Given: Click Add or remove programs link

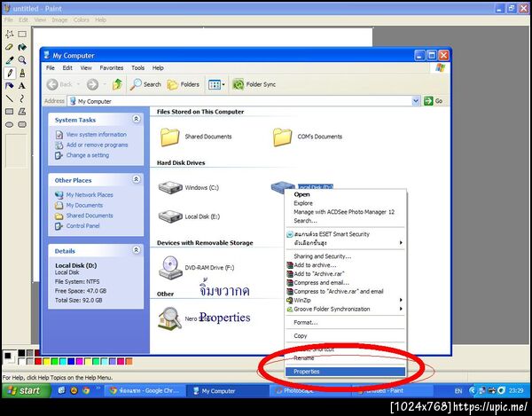Looking at the screenshot, I should tap(97, 145).
